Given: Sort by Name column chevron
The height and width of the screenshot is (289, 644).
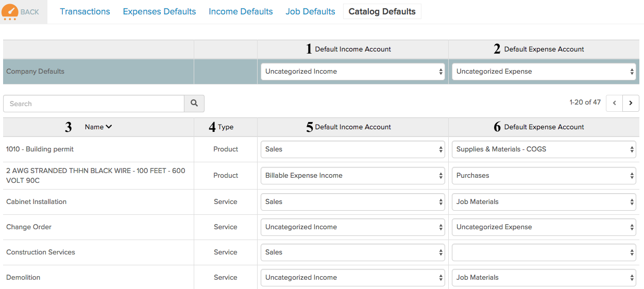Looking at the screenshot, I should pos(109,127).
